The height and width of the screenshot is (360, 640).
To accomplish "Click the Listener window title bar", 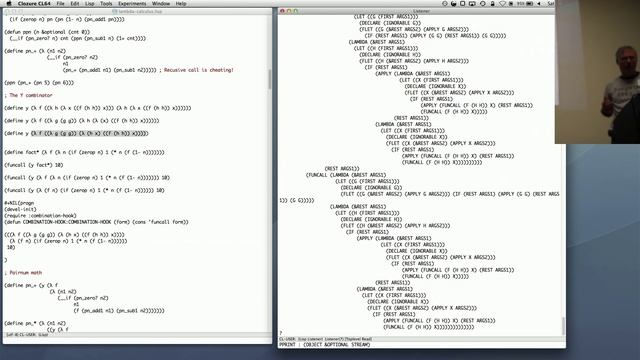I will 422,11.
